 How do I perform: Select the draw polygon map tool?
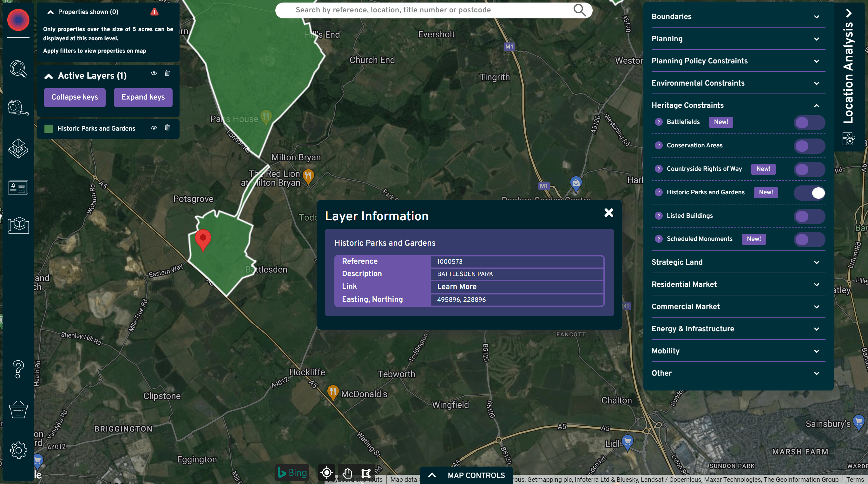[x=366, y=473]
